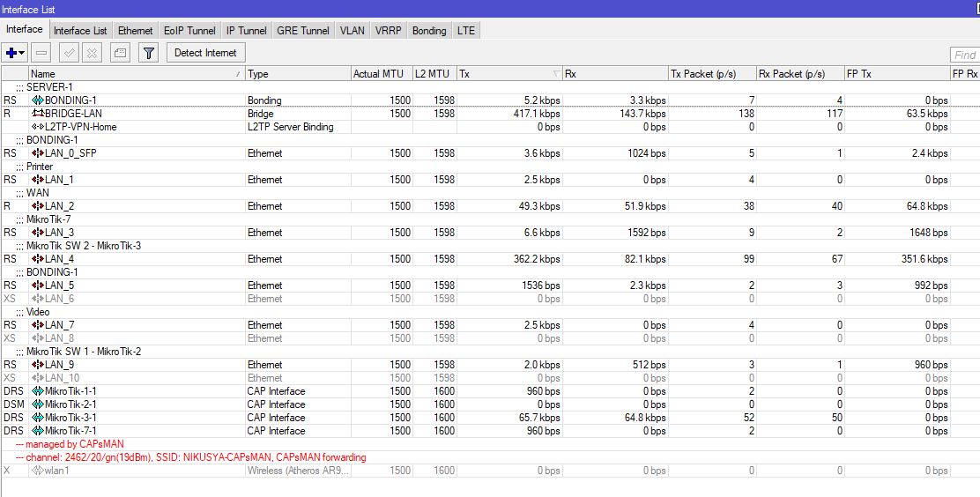The width and height of the screenshot is (980, 497).
Task: Sort by the Type column header
Action: point(298,74)
